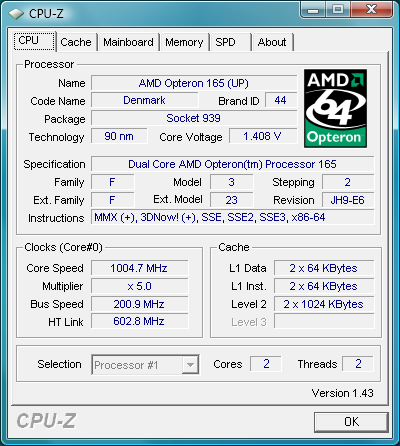This screenshot has width=400, height=446.
Task: Click the Core Speed value 1004.7 MHz
Action: [140, 268]
